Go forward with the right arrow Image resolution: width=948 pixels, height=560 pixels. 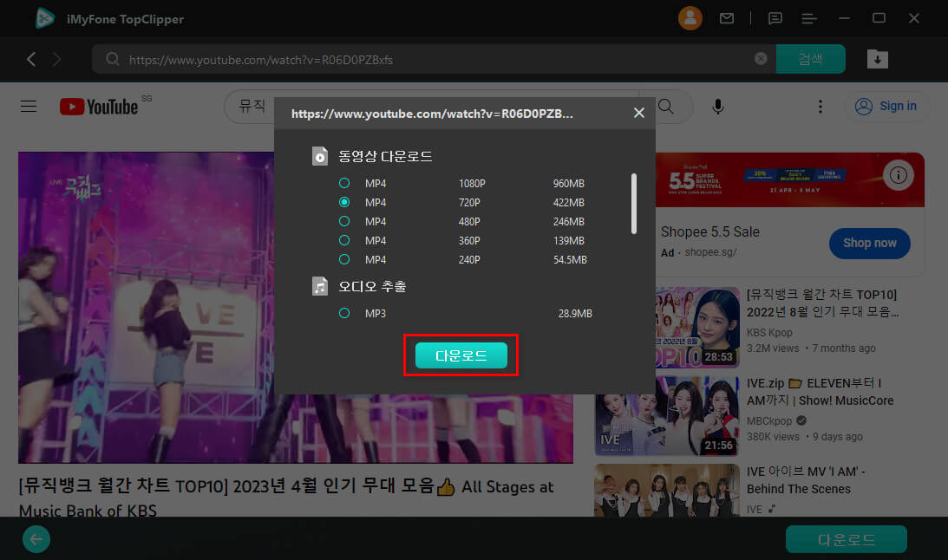pyautogui.click(x=57, y=59)
